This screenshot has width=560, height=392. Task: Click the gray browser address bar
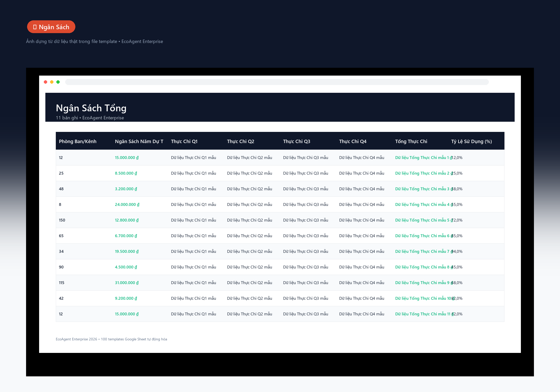coord(277,82)
